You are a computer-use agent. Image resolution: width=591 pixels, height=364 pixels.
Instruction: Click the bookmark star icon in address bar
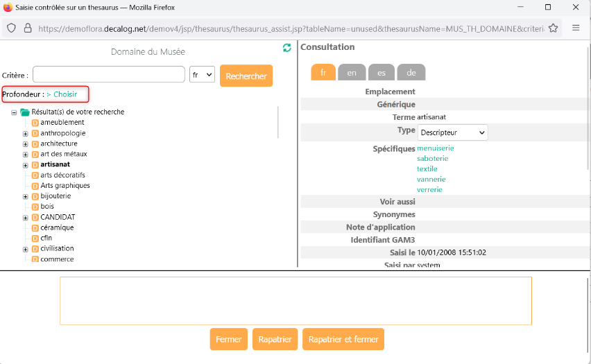[x=553, y=28]
